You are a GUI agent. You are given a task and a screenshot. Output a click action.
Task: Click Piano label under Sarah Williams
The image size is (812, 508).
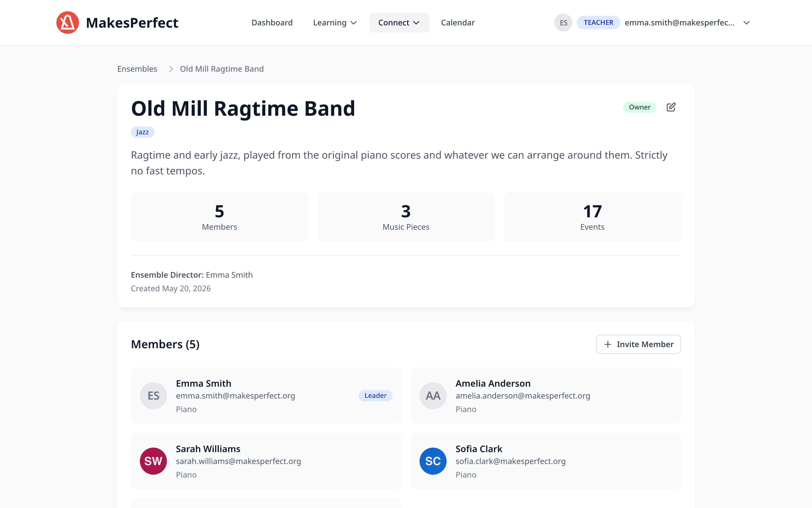tap(186, 475)
